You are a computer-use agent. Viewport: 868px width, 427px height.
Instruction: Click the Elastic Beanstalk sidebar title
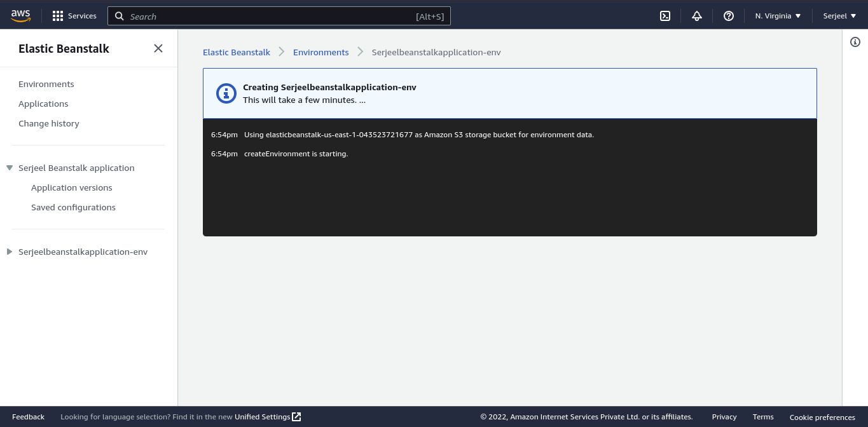64,48
